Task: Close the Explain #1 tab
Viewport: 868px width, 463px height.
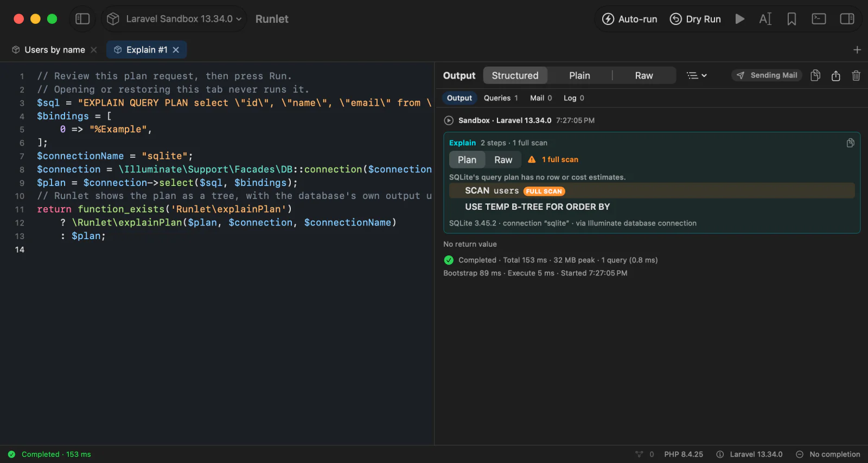Action: tap(176, 50)
